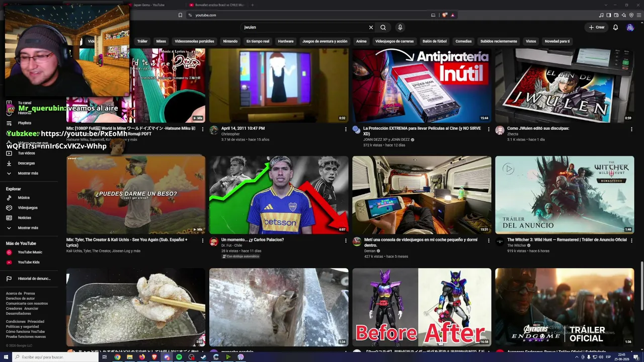
Task: Open the YouTube notifications bell
Action: click(615, 27)
